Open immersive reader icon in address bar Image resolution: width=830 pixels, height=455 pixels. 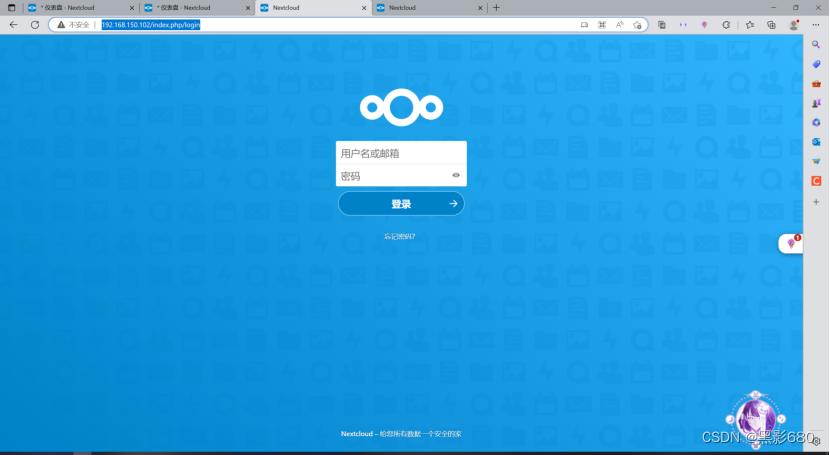(x=584, y=25)
